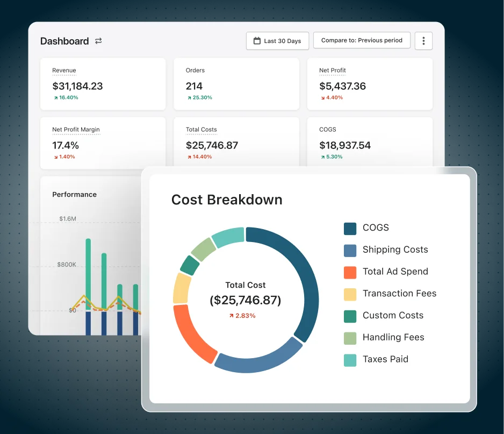This screenshot has height=434, width=504.
Task: Click the Handling Fees legend label
Action: (x=393, y=337)
